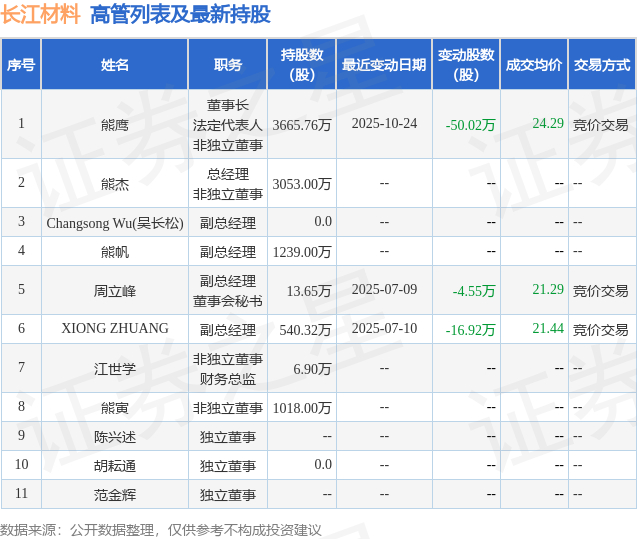
Task: Select the name 熊寅
Action: point(115,407)
